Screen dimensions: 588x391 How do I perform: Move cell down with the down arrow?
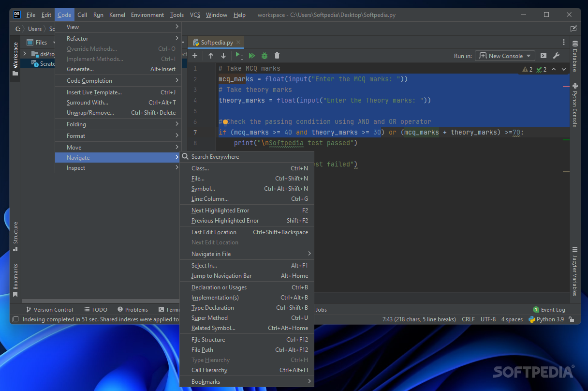(x=223, y=56)
